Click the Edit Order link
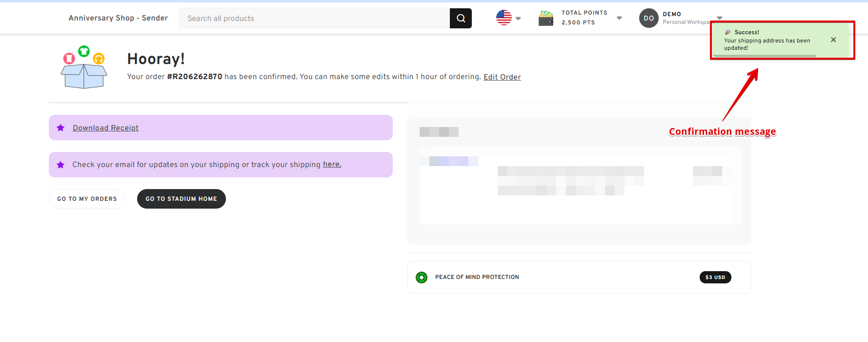 coord(502,77)
